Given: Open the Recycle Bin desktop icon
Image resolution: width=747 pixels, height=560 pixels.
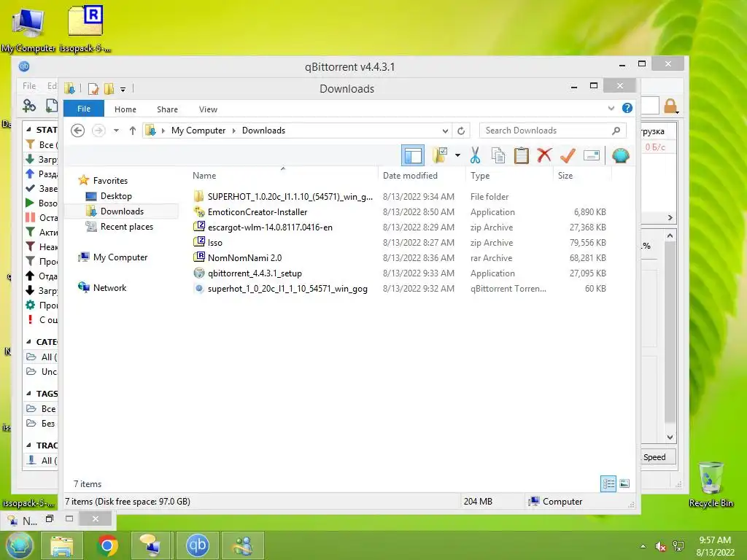Looking at the screenshot, I should pyautogui.click(x=711, y=484).
